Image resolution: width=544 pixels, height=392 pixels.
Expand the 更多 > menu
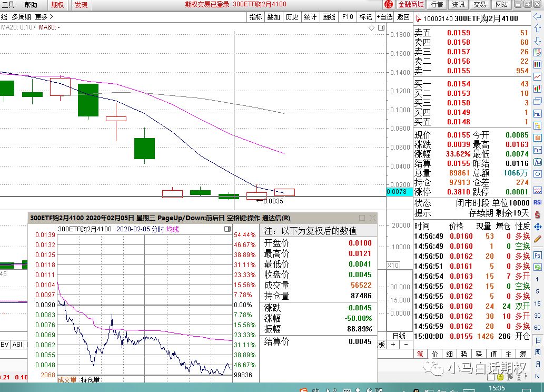coord(44,17)
